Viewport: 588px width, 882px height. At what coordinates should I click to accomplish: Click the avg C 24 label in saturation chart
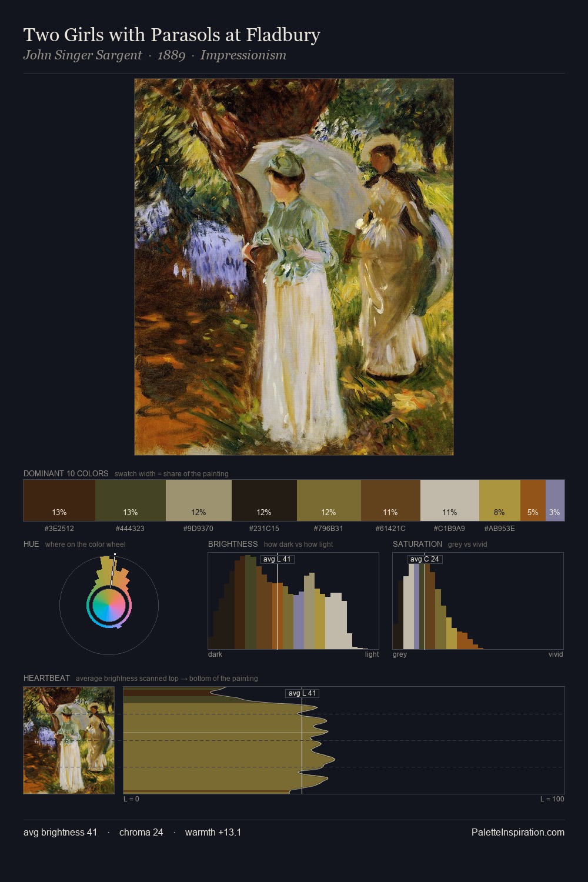coord(425,559)
